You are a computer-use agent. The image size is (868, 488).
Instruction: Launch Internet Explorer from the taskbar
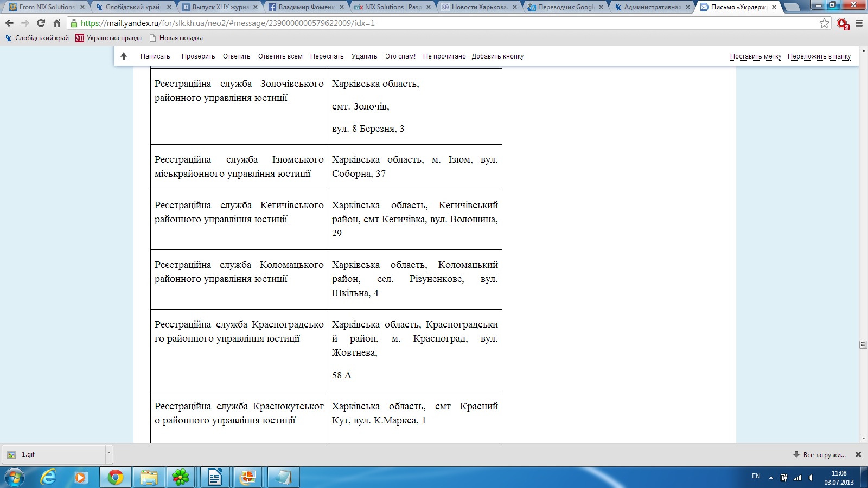(49, 477)
